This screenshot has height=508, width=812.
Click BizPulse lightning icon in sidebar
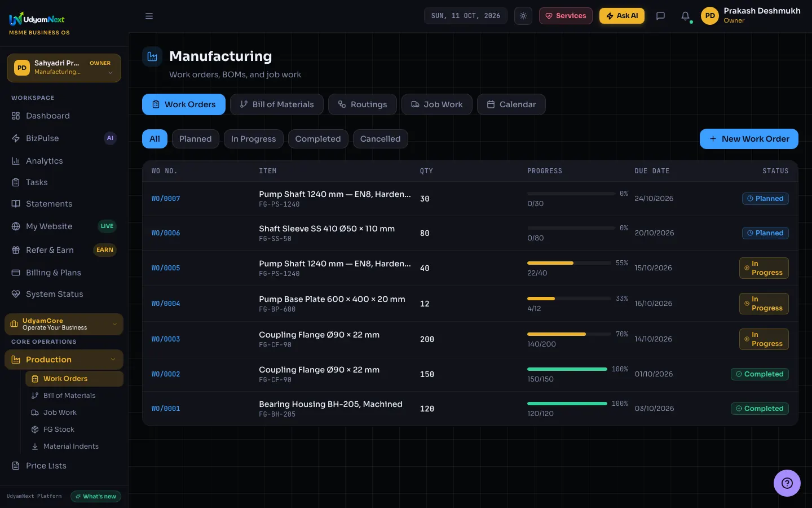pyautogui.click(x=16, y=138)
